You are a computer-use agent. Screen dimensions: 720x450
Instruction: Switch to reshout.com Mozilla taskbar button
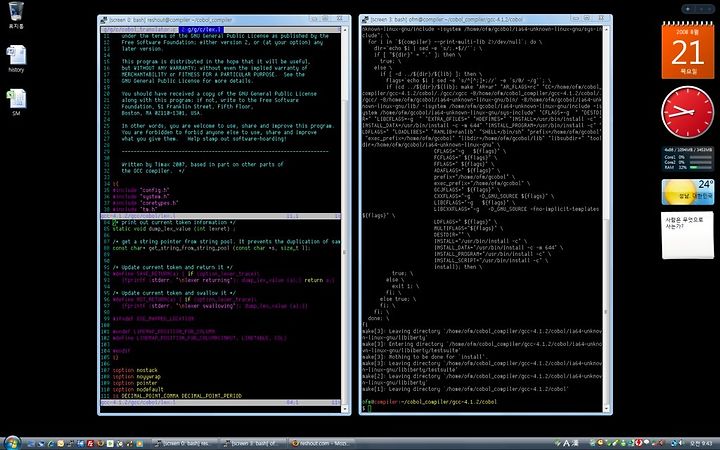point(321,444)
